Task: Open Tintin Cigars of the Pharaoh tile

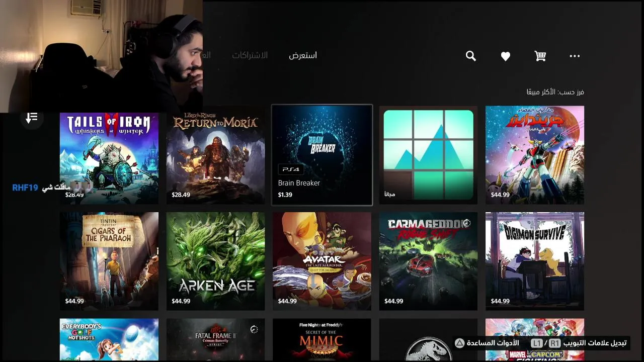Action: point(109,261)
